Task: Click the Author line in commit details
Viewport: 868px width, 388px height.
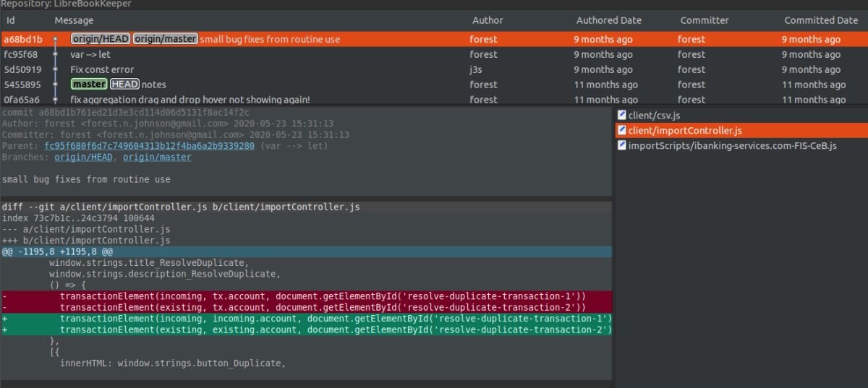Action: point(168,124)
